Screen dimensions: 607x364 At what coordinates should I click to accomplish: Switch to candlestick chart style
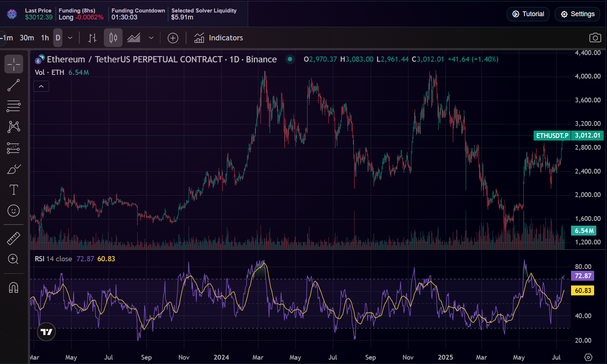(x=113, y=38)
